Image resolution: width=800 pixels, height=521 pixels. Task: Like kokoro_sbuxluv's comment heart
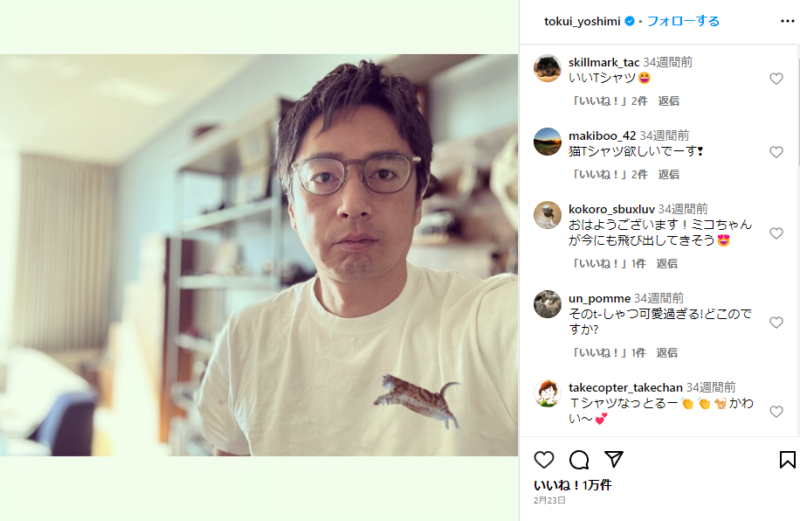(776, 233)
